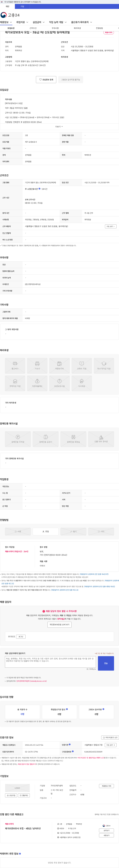Click the blue 전송 button
This screenshot has width=119, height=868.
click(106, 663)
